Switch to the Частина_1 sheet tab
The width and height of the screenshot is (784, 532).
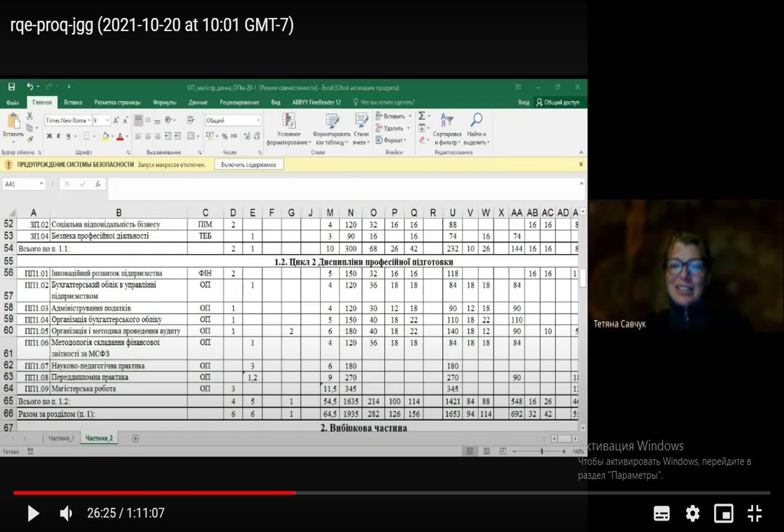(61, 438)
